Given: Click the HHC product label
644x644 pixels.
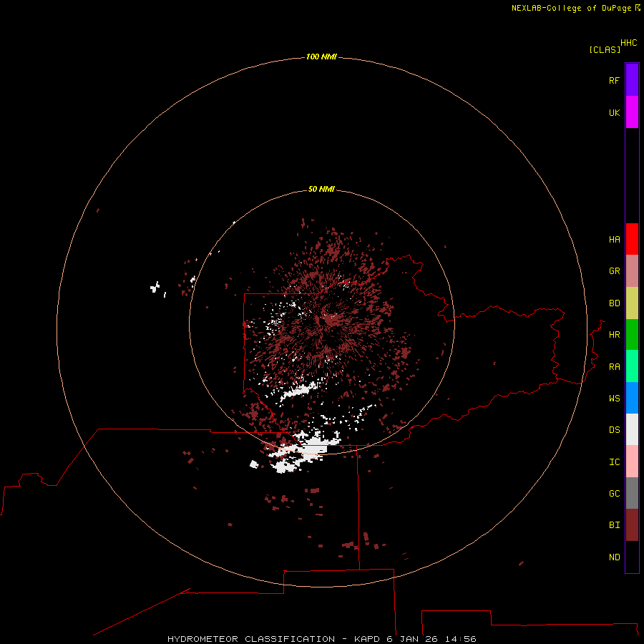Looking at the screenshot, I should pos(628,43).
